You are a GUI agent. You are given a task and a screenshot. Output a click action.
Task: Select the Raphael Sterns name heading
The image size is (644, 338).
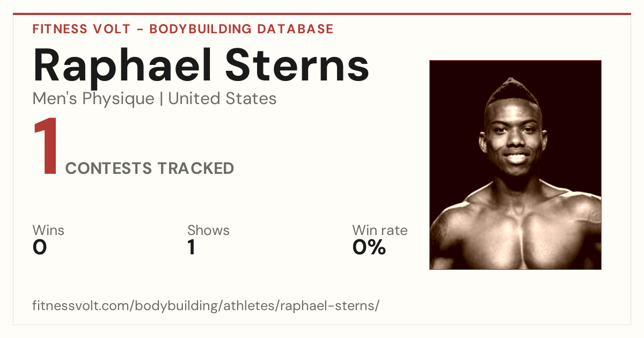pos(201,65)
